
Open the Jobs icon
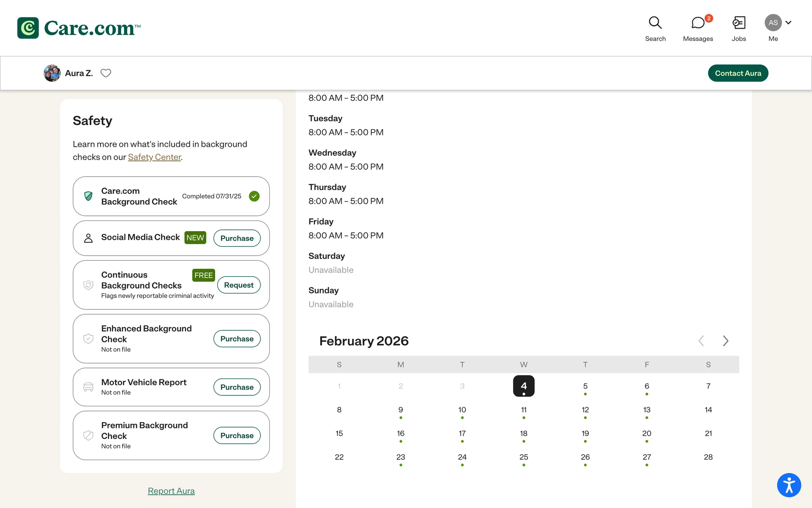tap(738, 23)
